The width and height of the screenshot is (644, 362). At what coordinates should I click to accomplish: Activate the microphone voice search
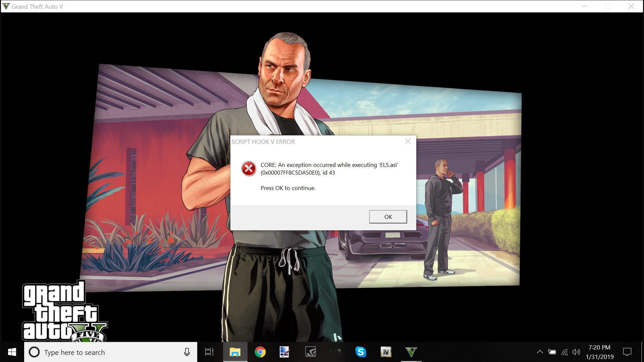[x=187, y=352]
